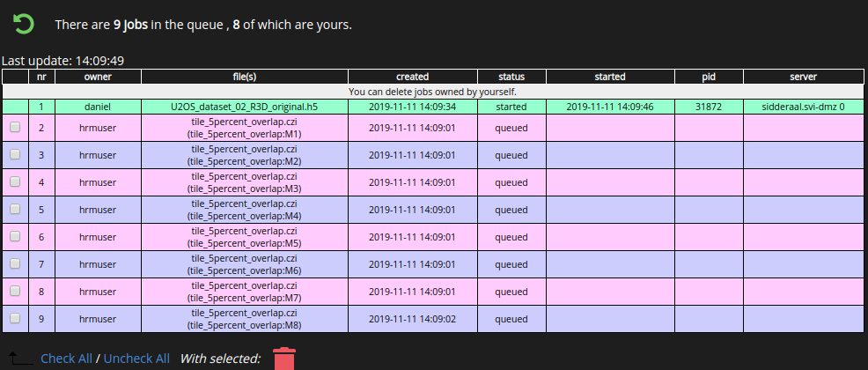Click the 'server' column header
The width and height of the screenshot is (868, 370).
tap(803, 77)
